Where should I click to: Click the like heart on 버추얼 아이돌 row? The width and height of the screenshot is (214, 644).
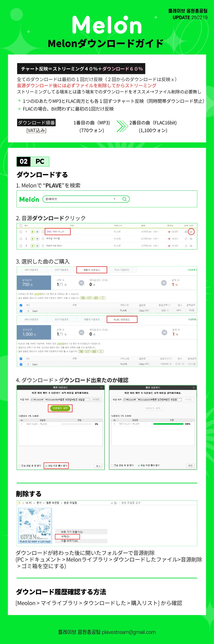click(169, 239)
